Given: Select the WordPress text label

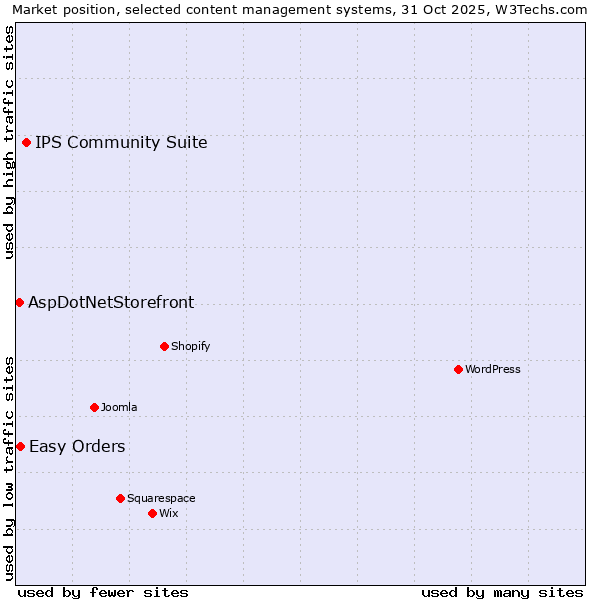Looking at the screenshot, I should point(493,369).
